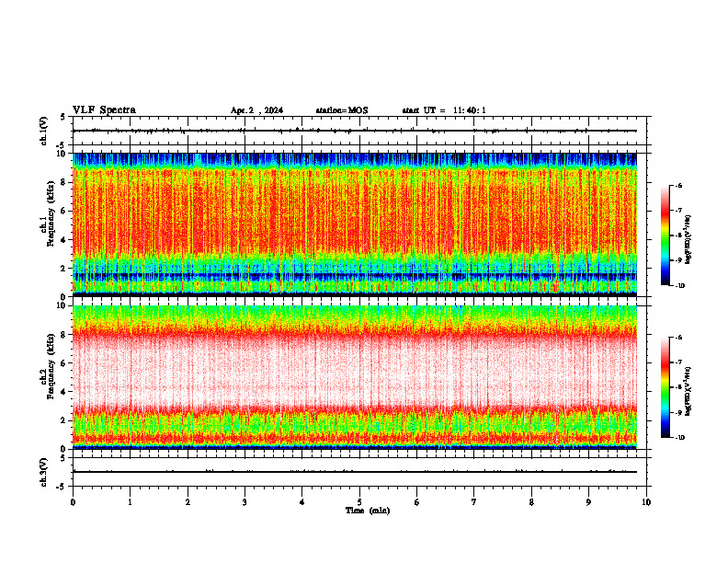Viewport: 728px width, 563px height.
Task: Click the "-5" tick on ch.3(V) axis
Action: pyautogui.click(x=63, y=487)
